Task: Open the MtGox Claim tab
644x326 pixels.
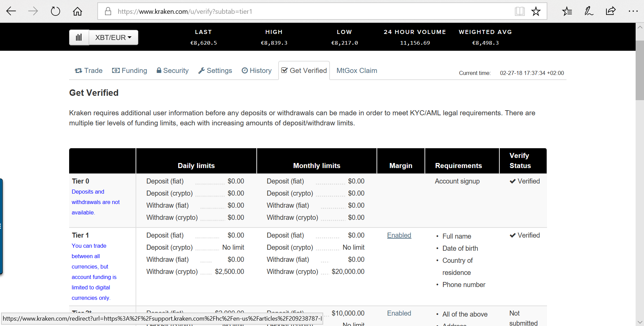Action: point(357,71)
